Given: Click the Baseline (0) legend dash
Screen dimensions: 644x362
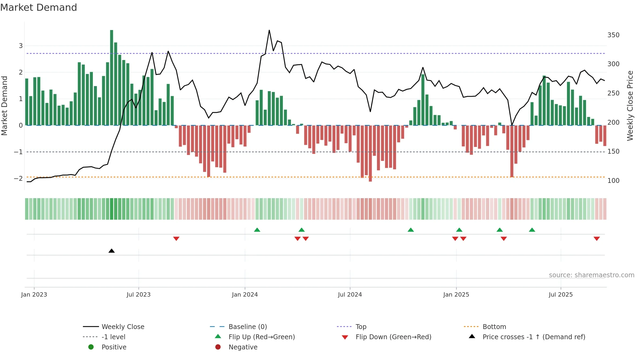Looking at the screenshot, I should pyautogui.click(x=217, y=327).
